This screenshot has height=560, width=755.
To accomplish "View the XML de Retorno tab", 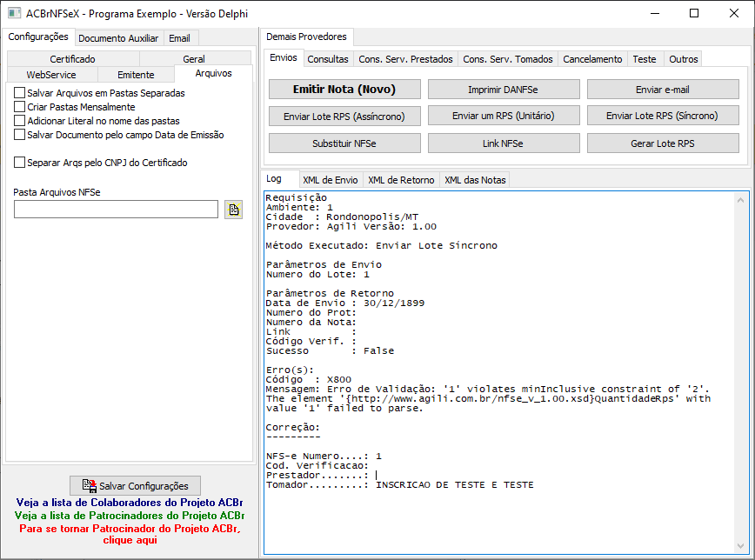I will pyautogui.click(x=401, y=180).
